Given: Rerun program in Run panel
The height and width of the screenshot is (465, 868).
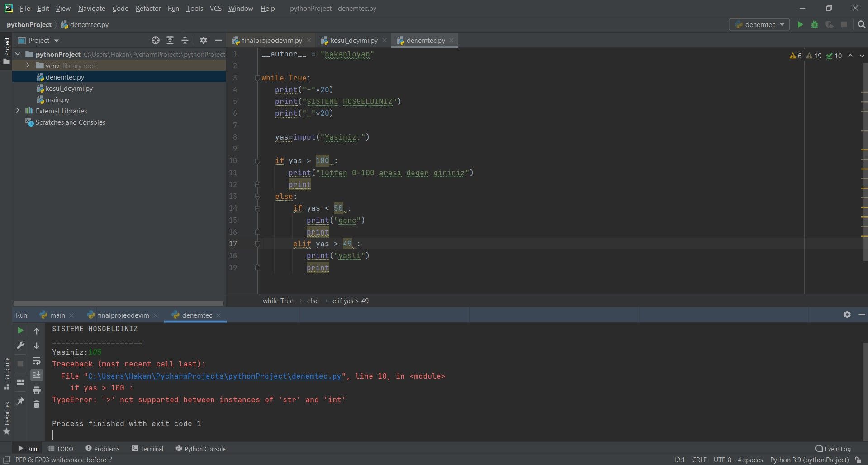Looking at the screenshot, I should point(20,331).
